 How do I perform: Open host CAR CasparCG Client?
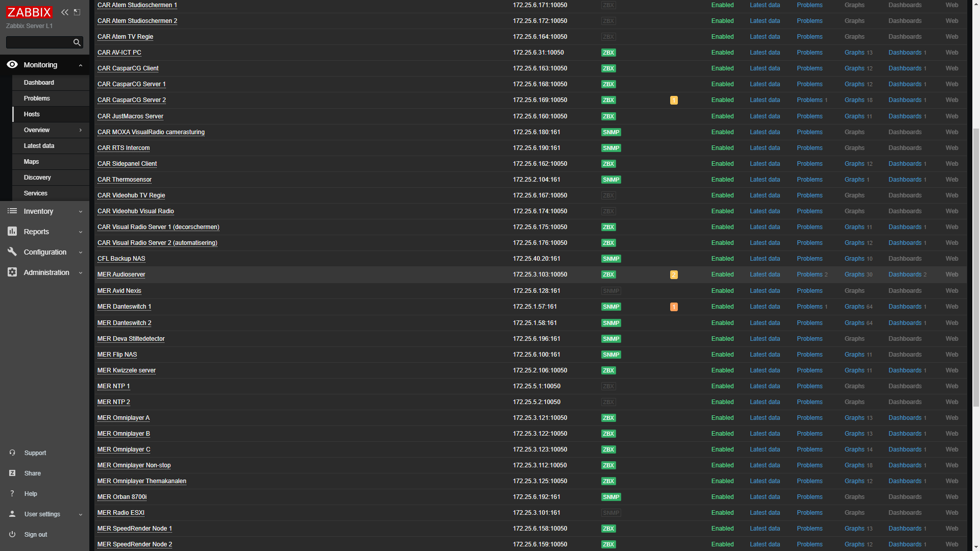[x=128, y=68]
